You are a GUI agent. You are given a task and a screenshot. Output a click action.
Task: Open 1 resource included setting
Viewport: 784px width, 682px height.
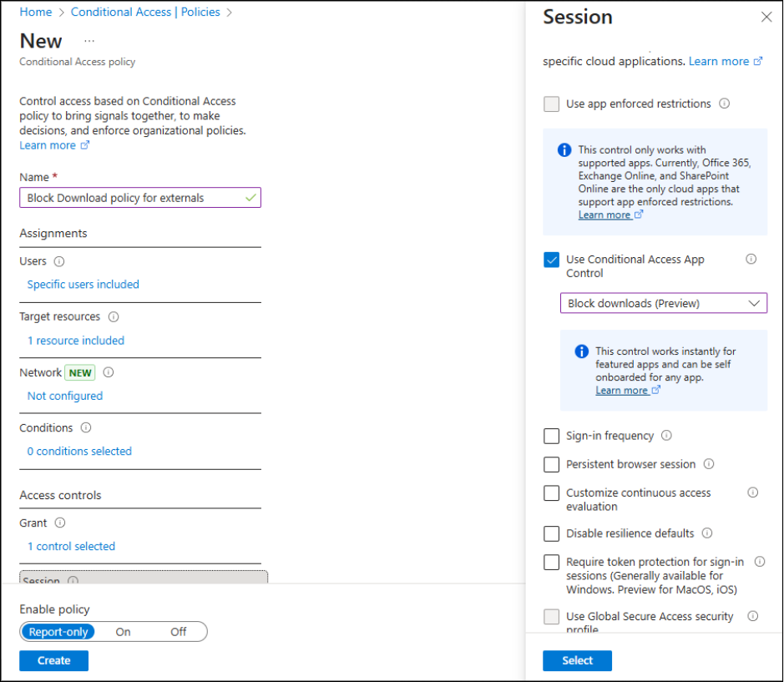[75, 341]
